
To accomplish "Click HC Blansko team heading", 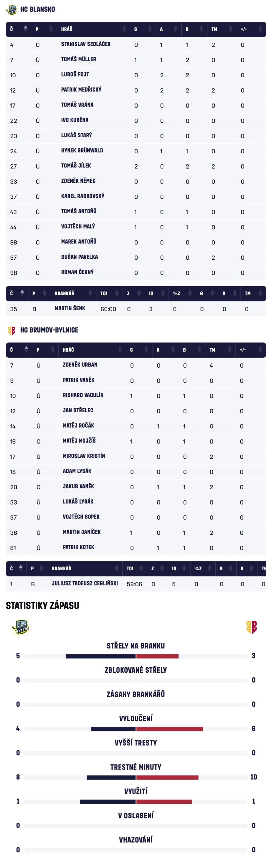I will pyautogui.click(x=37, y=9).
